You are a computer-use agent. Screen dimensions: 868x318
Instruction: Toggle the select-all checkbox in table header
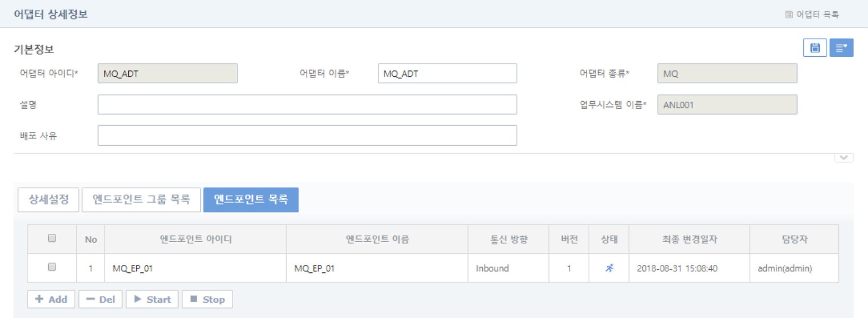tap(52, 238)
